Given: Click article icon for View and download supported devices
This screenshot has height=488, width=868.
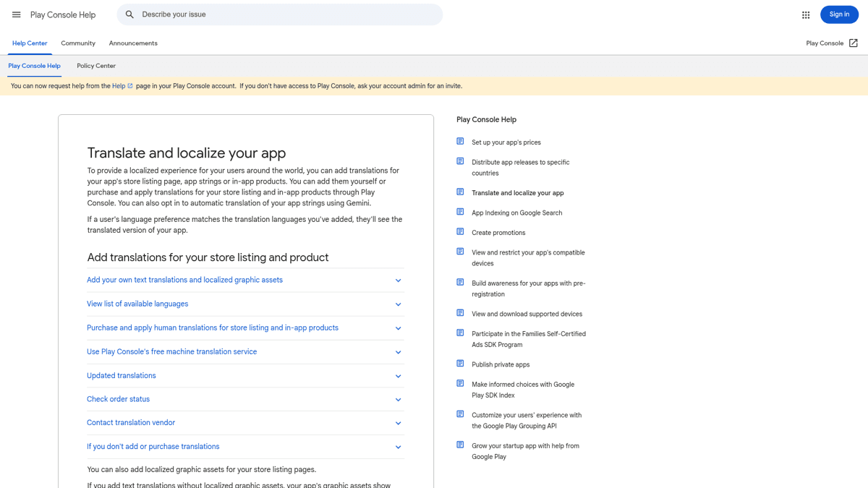Looking at the screenshot, I should (460, 313).
